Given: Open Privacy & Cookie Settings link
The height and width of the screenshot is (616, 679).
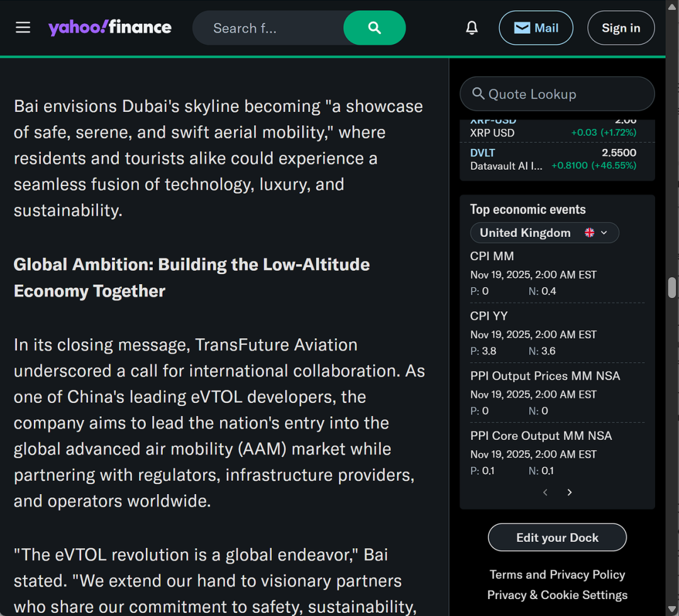Looking at the screenshot, I should coord(557,595).
